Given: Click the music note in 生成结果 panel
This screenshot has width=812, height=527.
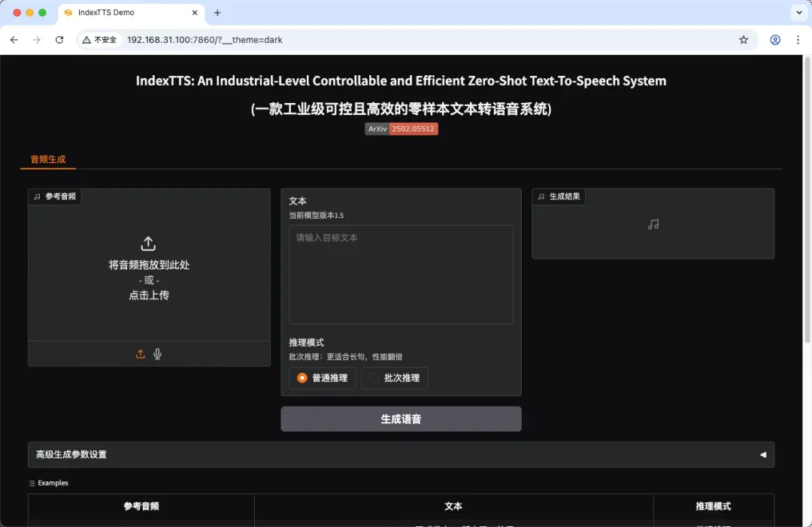Looking at the screenshot, I should (x=653, y=224).
